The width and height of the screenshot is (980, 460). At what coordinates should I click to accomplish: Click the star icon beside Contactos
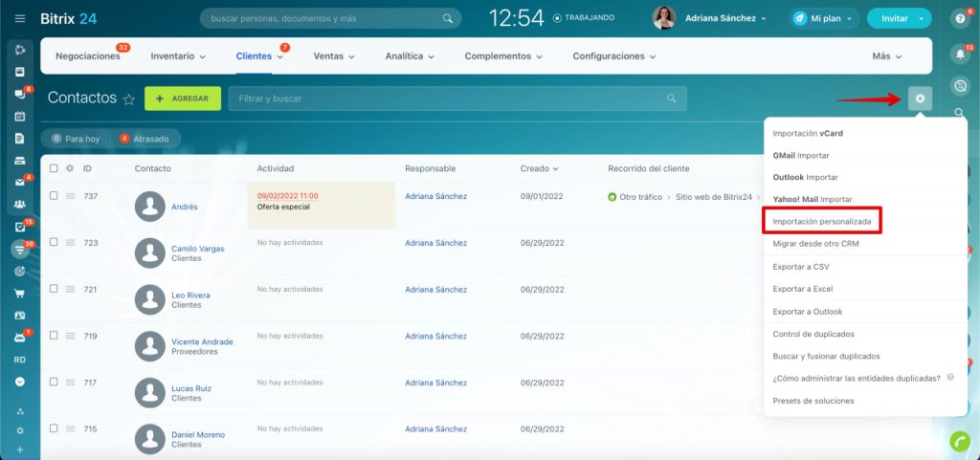pyautogui.click(x=129, y=99)
